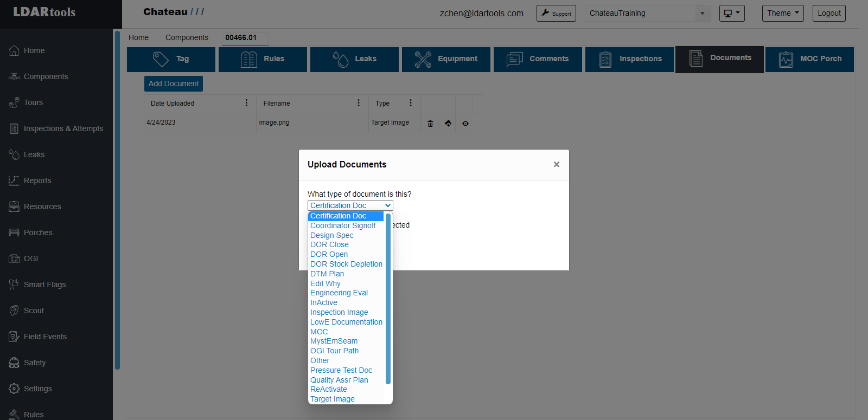Viewport: 868px width, 420px height.
Task: Open the Support button
Action: (x=556, y=14)
